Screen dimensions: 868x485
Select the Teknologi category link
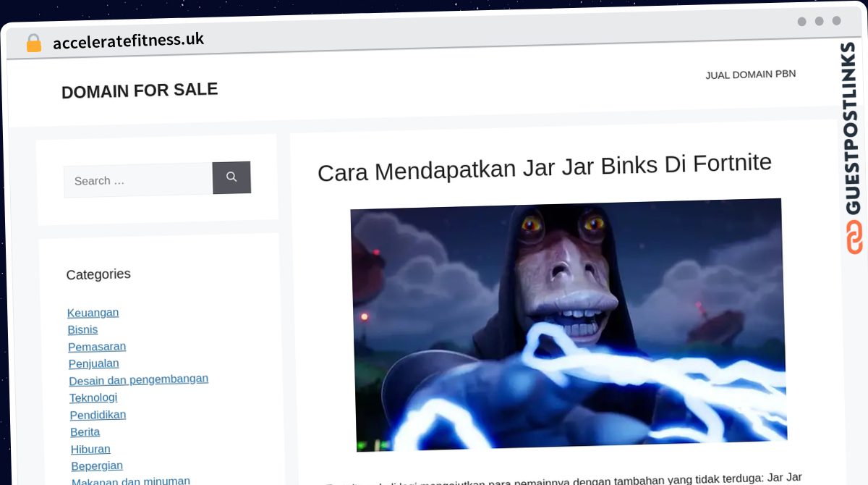coord(93,397)
